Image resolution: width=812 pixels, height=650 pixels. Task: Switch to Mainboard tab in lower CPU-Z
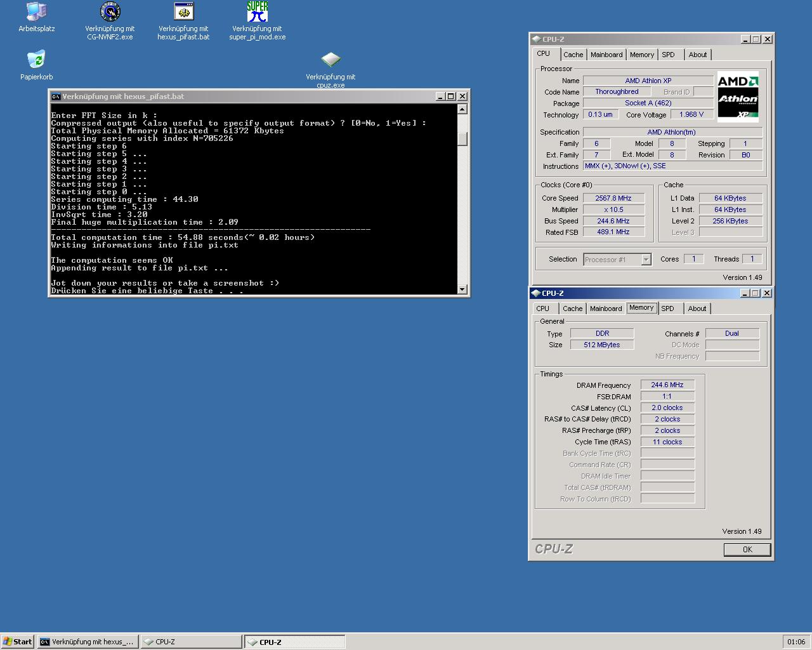606,309
